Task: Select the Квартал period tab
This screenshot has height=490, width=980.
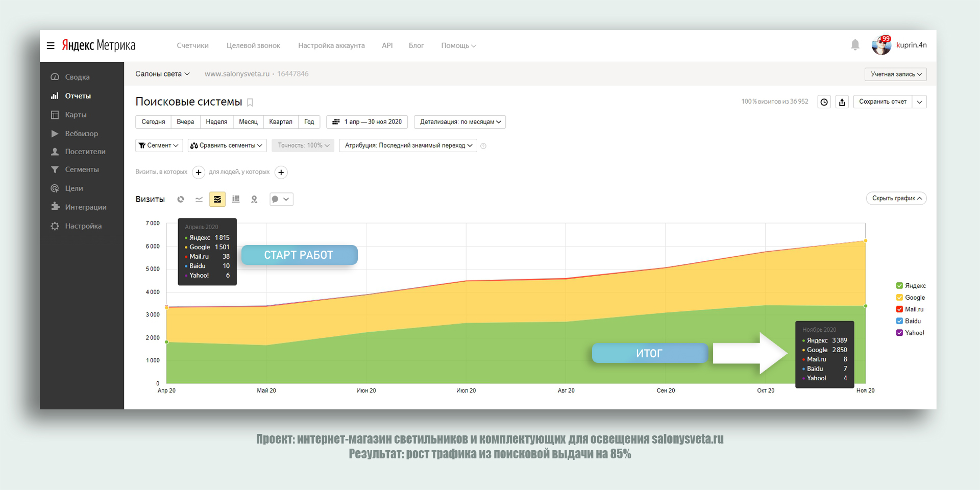Action: 280,122
